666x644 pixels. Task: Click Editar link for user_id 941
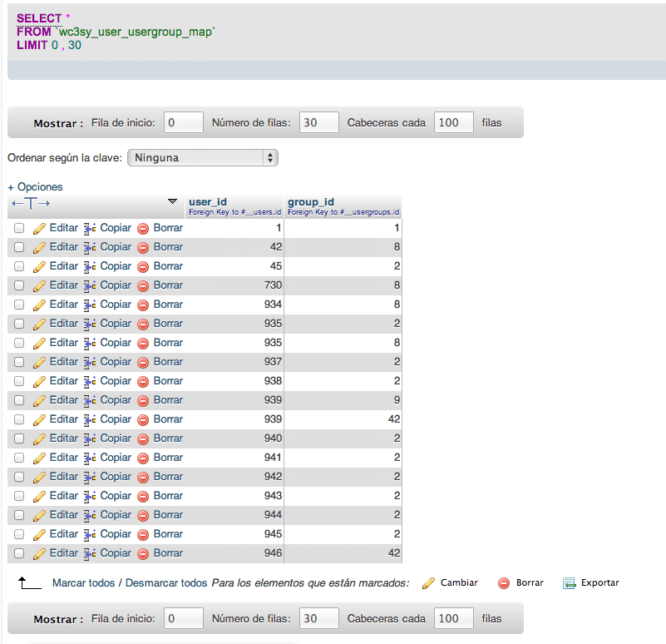64,458
